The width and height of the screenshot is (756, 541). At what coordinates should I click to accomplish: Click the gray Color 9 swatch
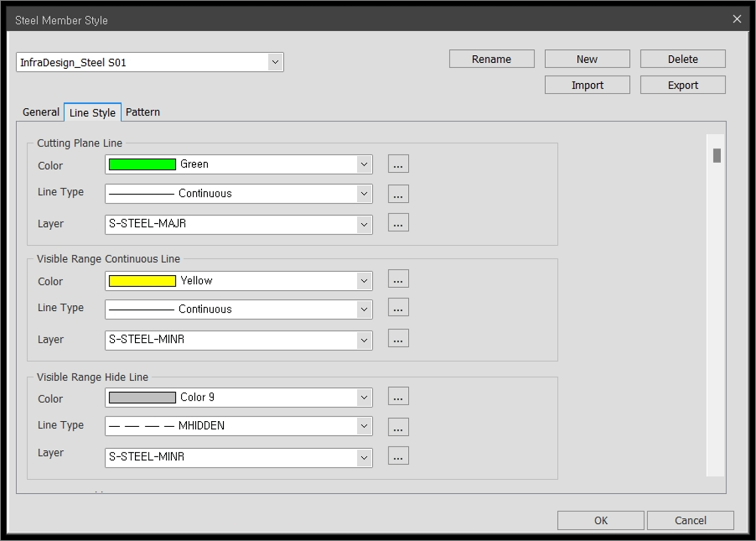pyautogui.click(x=142, y=397)
